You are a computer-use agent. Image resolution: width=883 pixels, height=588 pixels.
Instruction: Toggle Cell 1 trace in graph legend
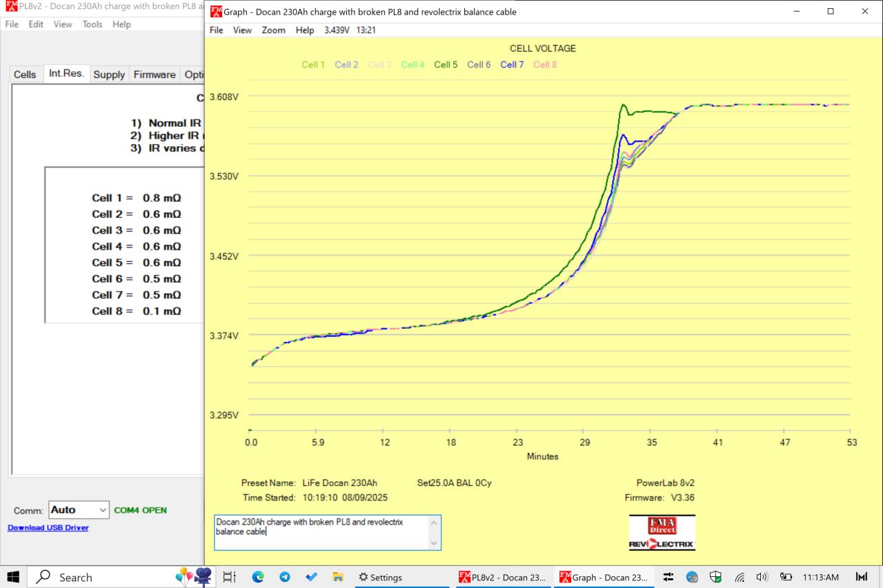pos(312,65)
